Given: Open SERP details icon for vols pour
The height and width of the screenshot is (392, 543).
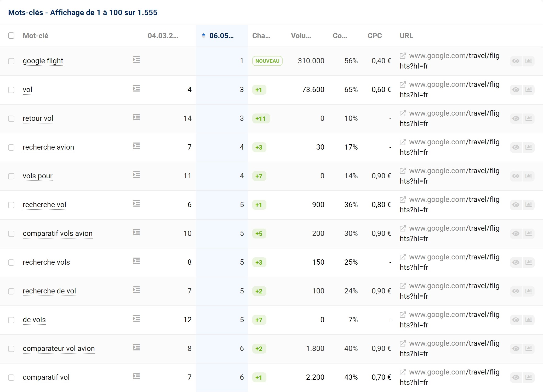Looking at the screenshot, I should coord(136,175).
